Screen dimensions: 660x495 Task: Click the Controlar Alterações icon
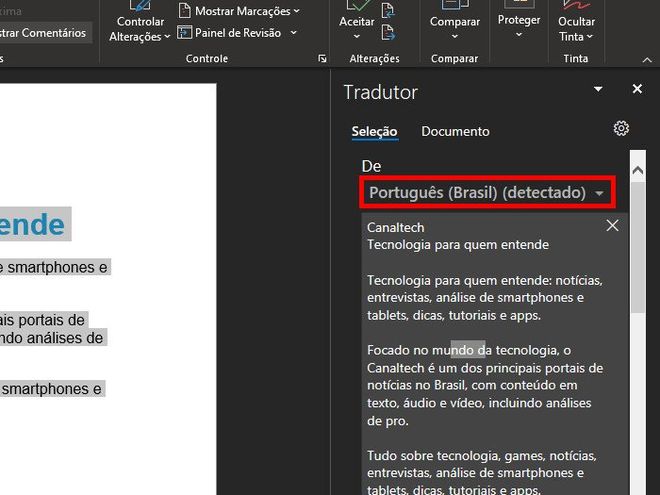(x=140, y=5)
